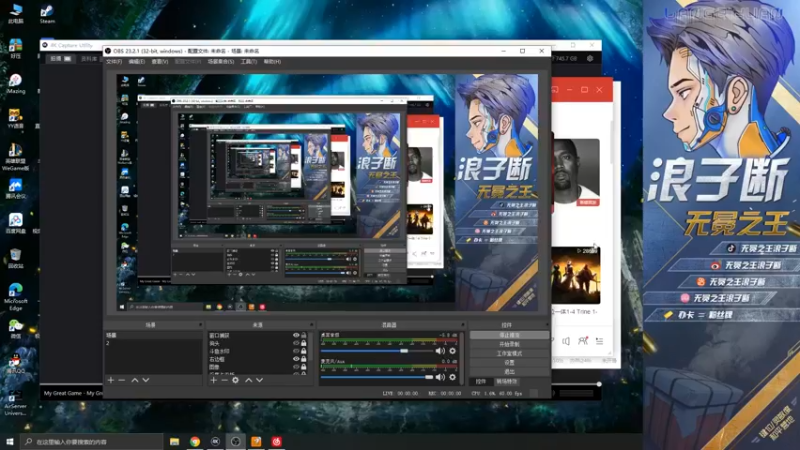This screenshot has width=800, height=450.
Task: Open the 腾讯QQ desktop shortcut
Action: click(15, 364)
